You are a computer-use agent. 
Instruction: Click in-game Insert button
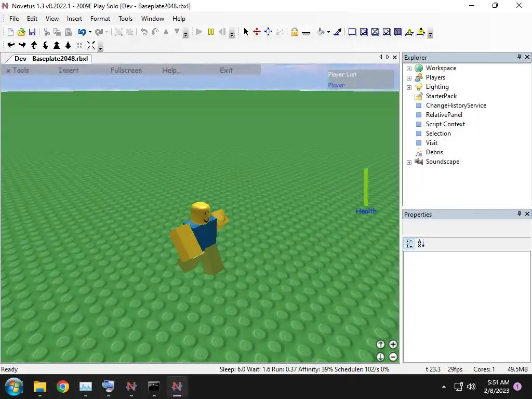click(68, 70)
